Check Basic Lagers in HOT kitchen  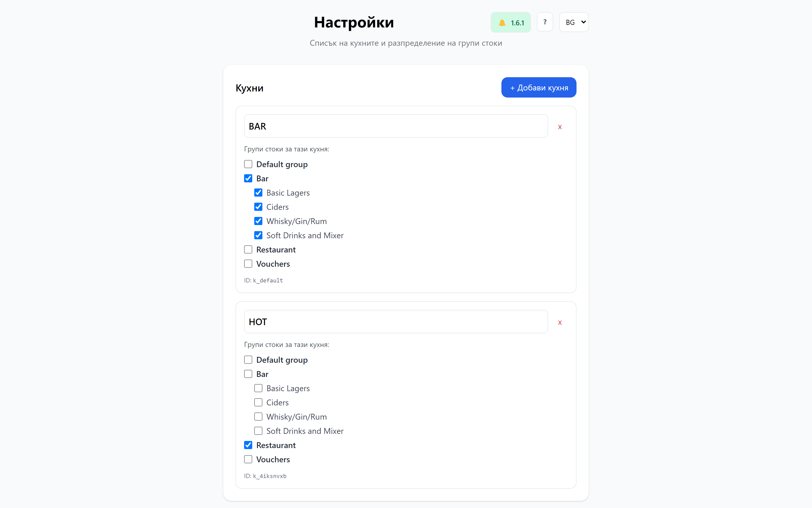(x=258, y=388)
